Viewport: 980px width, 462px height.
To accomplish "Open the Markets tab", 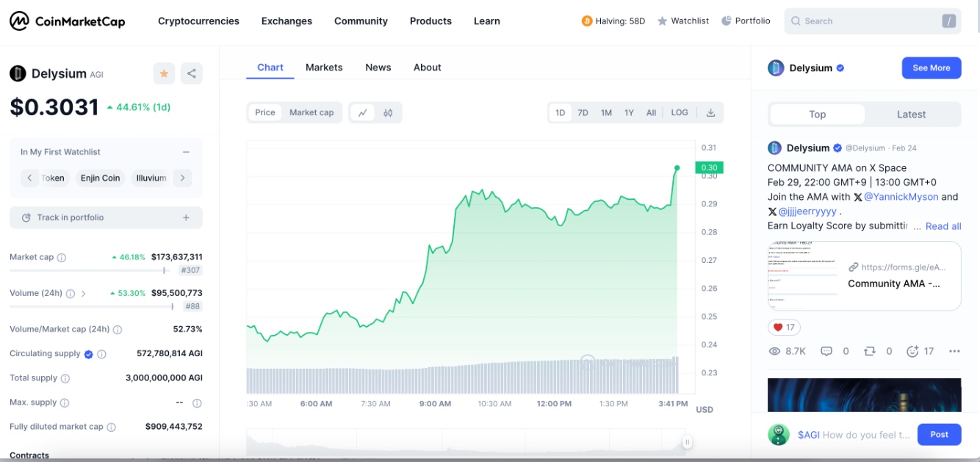I will point(324,67).
